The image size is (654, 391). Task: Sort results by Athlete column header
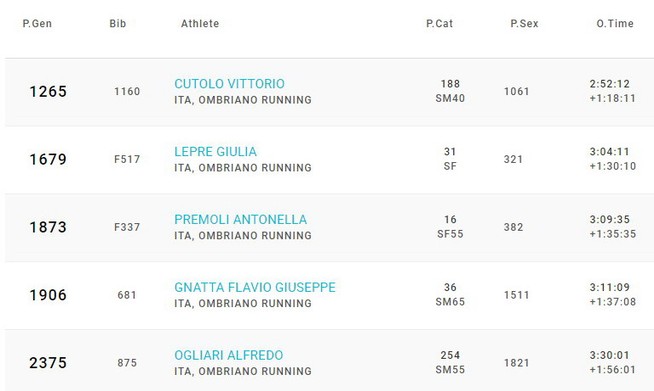tap(200, 24)
